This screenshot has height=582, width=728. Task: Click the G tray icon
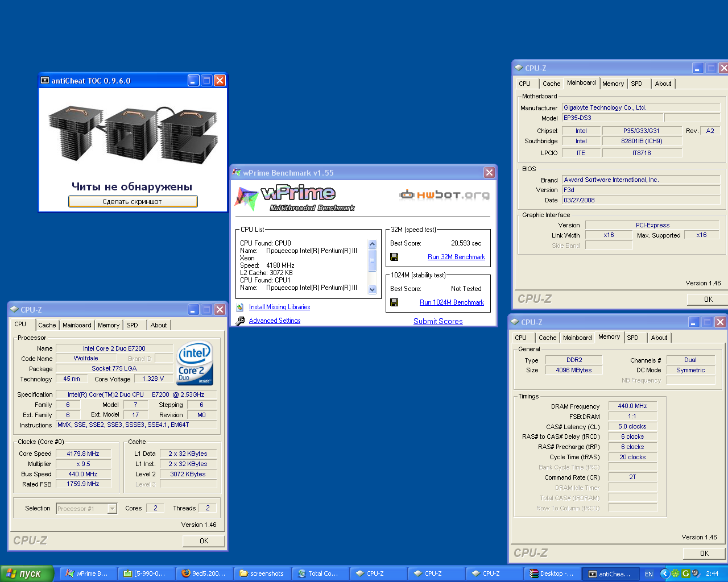685,573
